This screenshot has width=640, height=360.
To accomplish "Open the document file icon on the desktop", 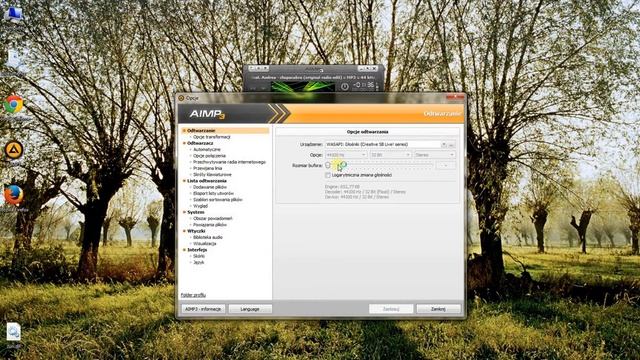I will pos(13,332).
